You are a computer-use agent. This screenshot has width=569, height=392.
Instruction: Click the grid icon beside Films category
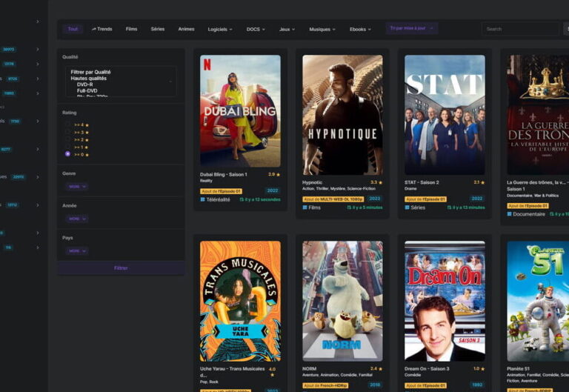[305, 207]
